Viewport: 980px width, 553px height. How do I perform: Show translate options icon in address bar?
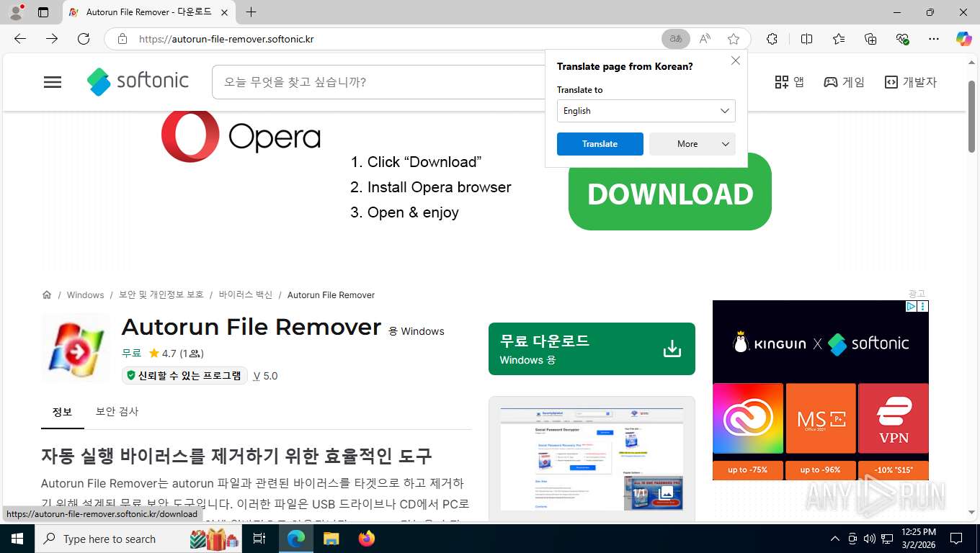point(676,39)
